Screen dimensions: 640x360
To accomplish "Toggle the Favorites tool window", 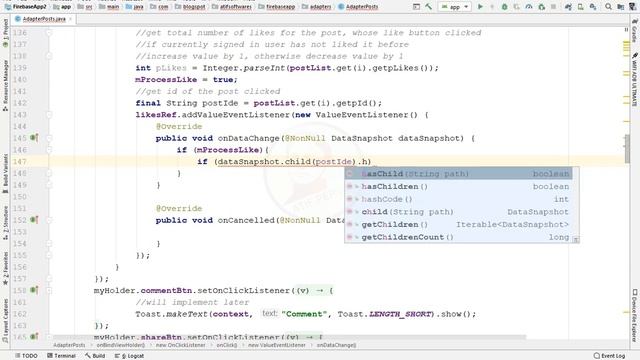I will click(5, 268).
